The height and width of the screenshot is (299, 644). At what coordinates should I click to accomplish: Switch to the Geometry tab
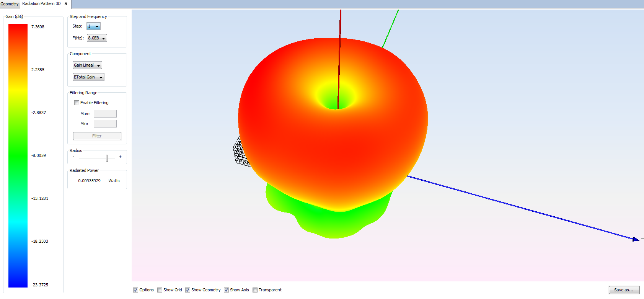click(x=10, y=4)
